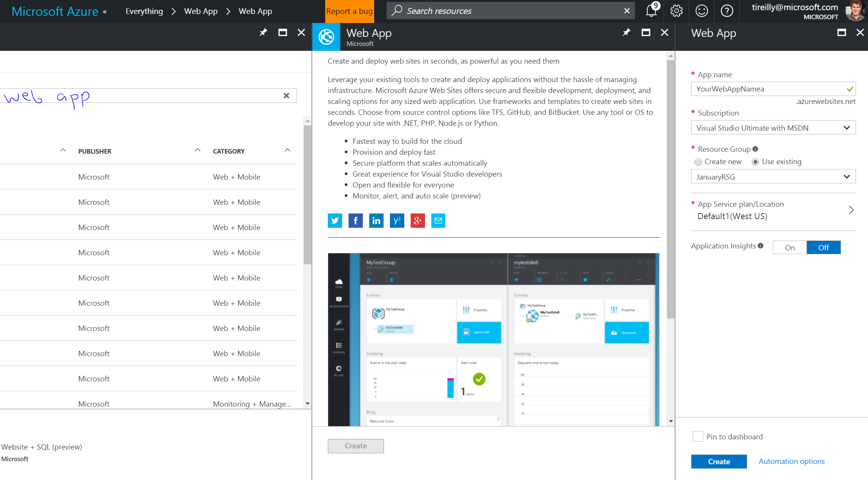Clear the web app marketplace search
The image size is (868, 480).
point(286,96)
